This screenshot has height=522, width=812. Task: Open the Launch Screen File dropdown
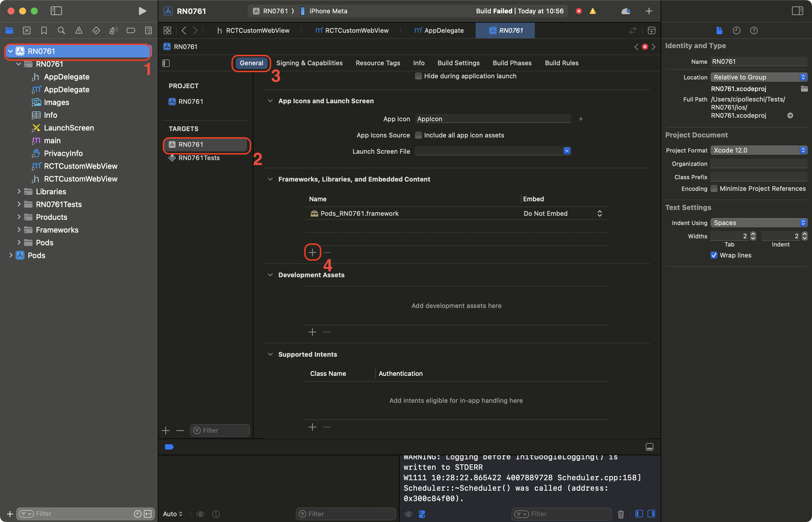567,151
